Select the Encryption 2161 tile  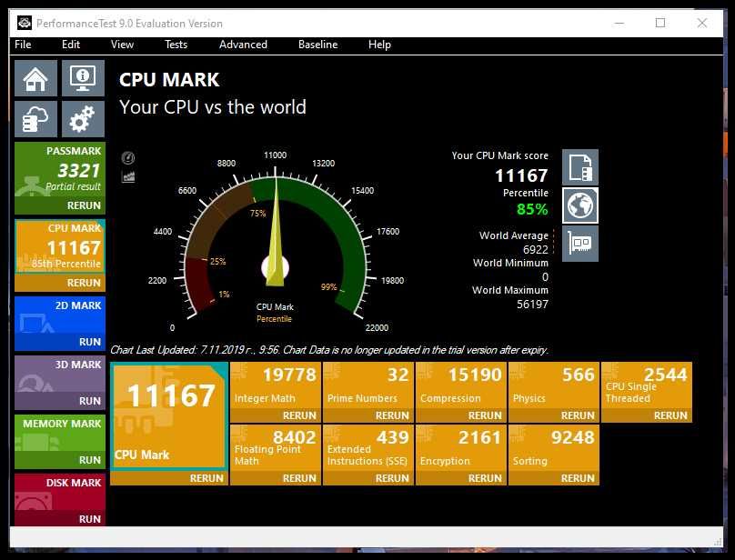(461, 448)
